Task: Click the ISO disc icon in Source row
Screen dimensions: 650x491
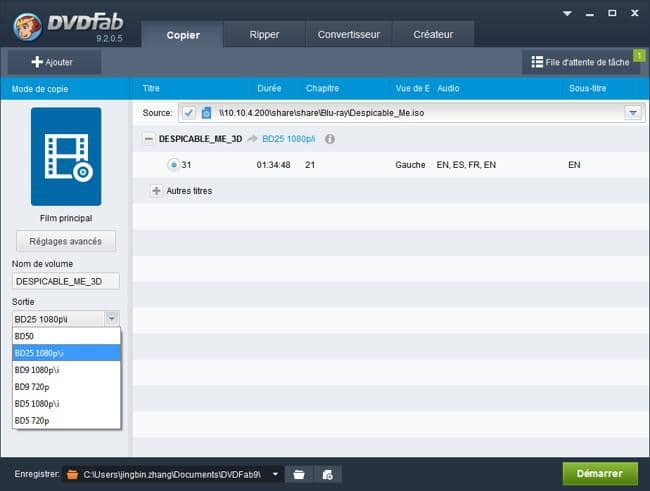Action: click(206, 113)
